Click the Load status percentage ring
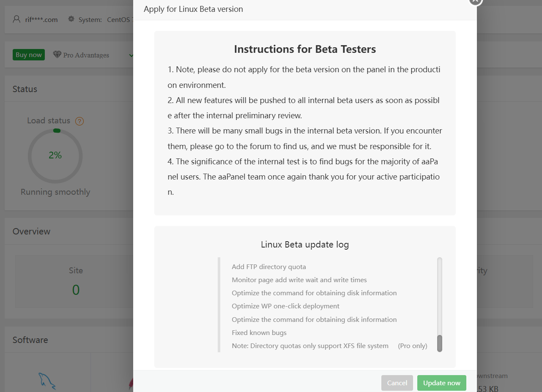The width and height of the screenshot is (542, 392). (55, 156)
